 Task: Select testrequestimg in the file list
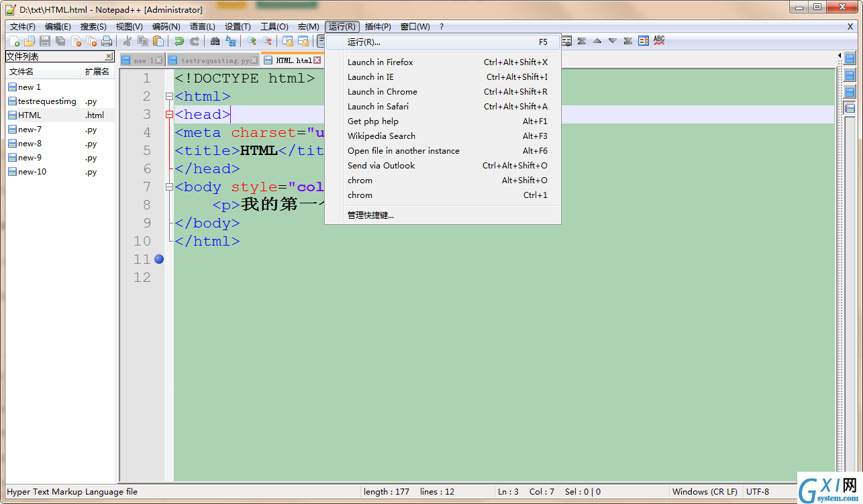click(60, 101)
